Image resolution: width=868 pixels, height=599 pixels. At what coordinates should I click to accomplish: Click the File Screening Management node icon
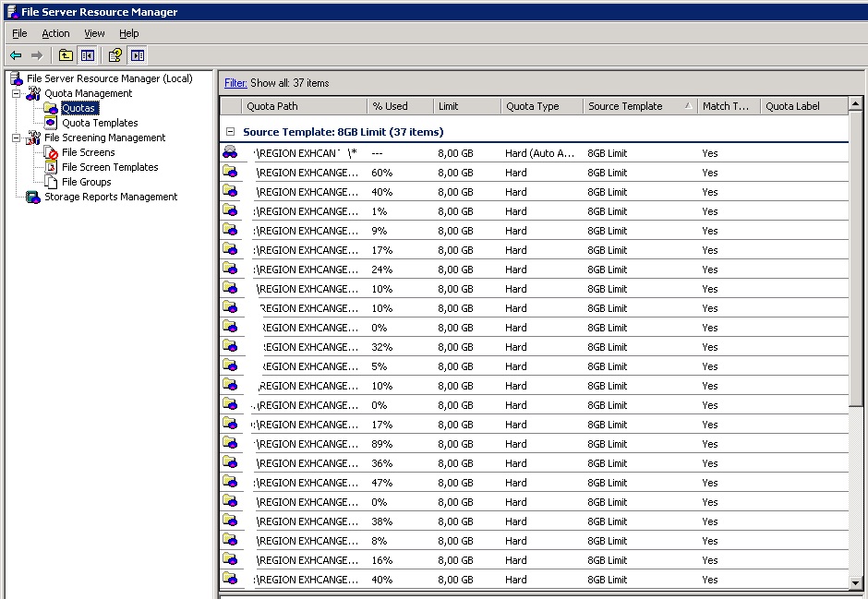point(33,138)
